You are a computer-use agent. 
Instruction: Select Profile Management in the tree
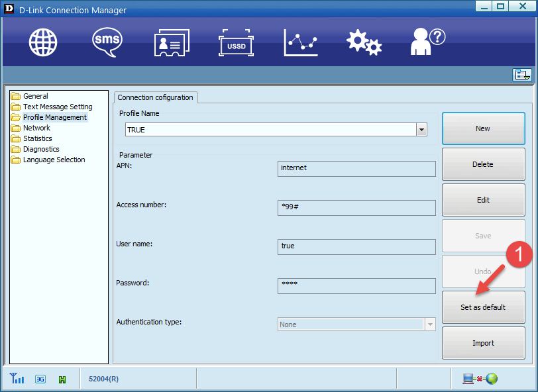pyautogui.click(x=49, y=117)
